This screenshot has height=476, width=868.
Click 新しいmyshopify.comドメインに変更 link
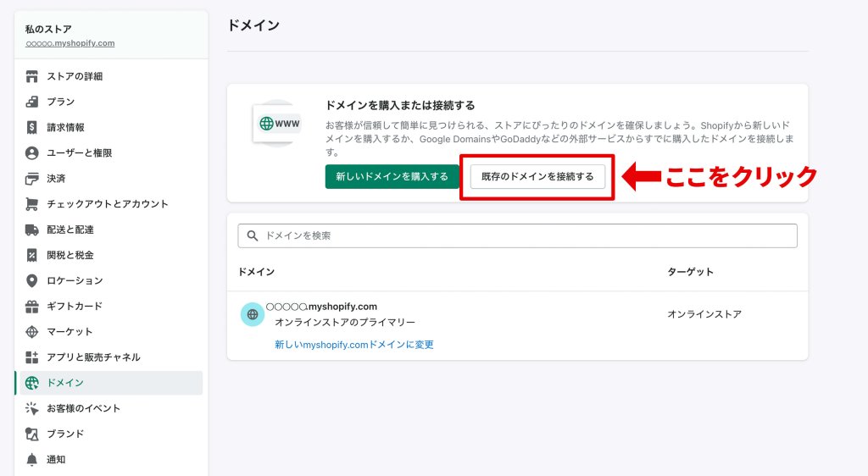pyautogui.click(x=354, y=345)
